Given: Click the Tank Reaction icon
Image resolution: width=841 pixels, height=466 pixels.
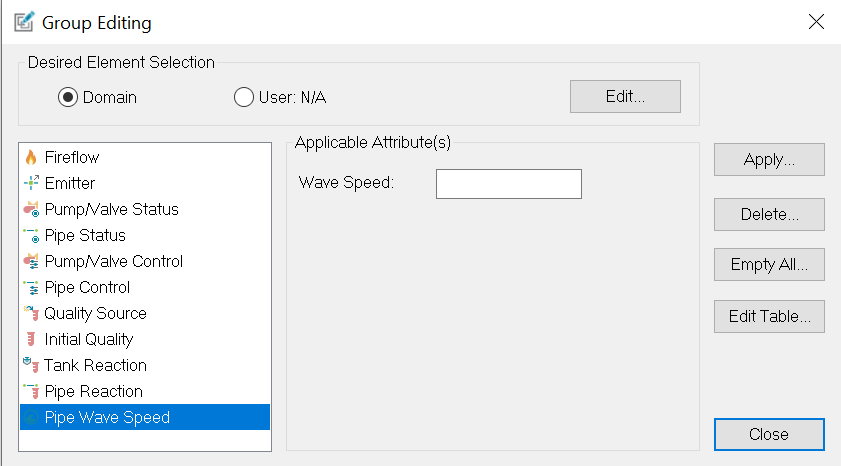Looking at the screenshot, I should point(31,365).
